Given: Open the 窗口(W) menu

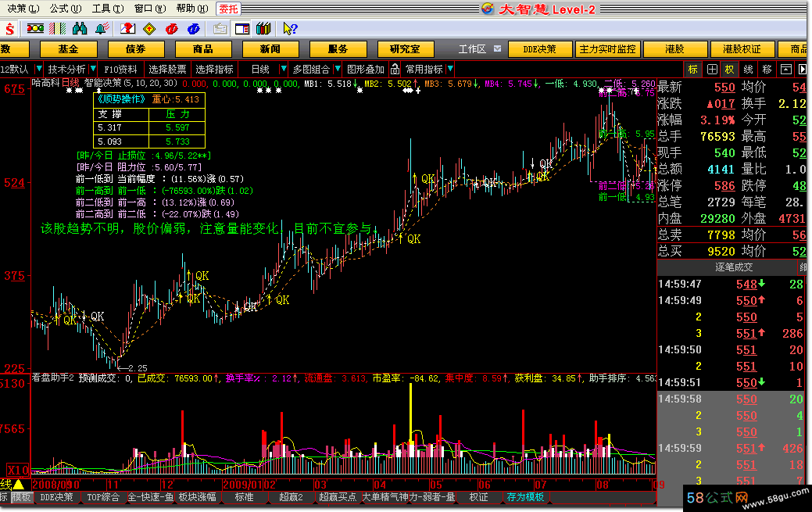Looking at the screenshot, I should click(149, 9).
